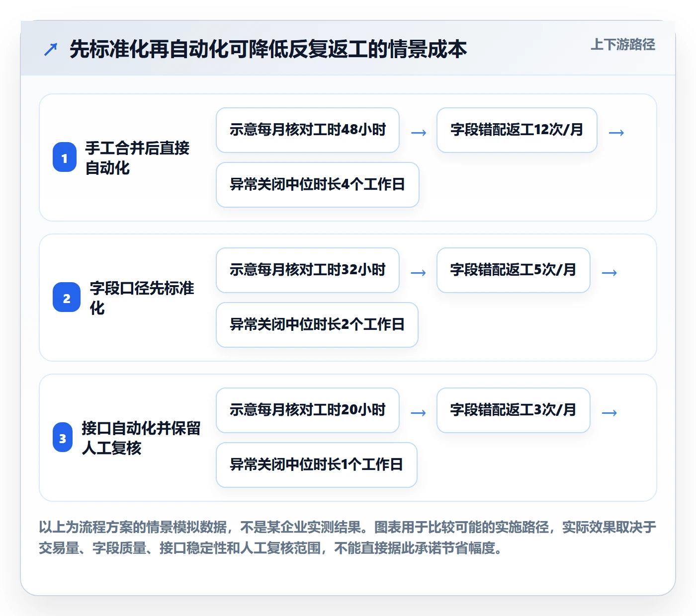The height and width of the screenshot is (616, 696).
Task: Click the blue number 3 badge
Action: 63,438
